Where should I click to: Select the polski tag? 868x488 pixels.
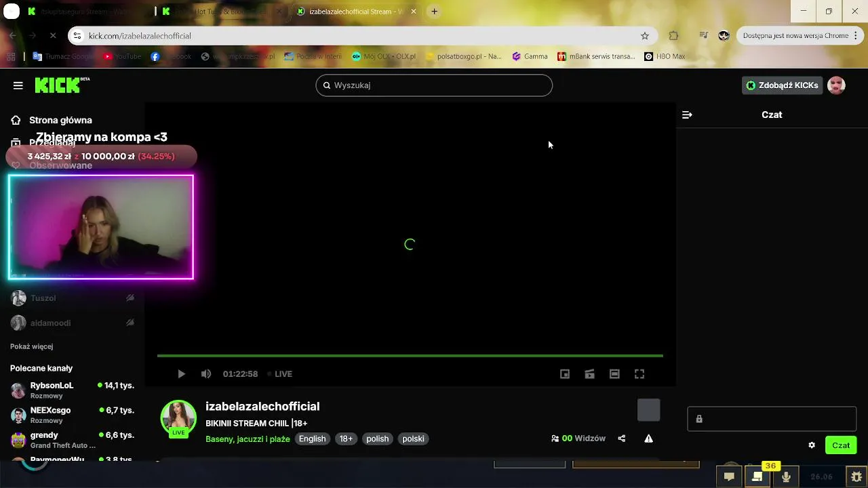pyautogui.click(x=413, y=439)
